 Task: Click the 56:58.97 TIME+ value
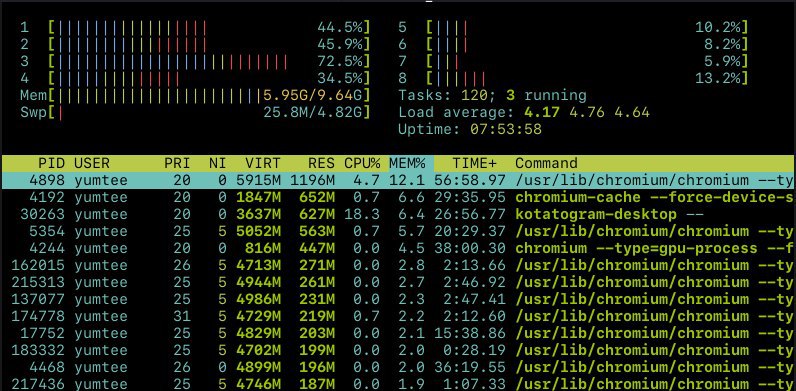pos(470,180)
